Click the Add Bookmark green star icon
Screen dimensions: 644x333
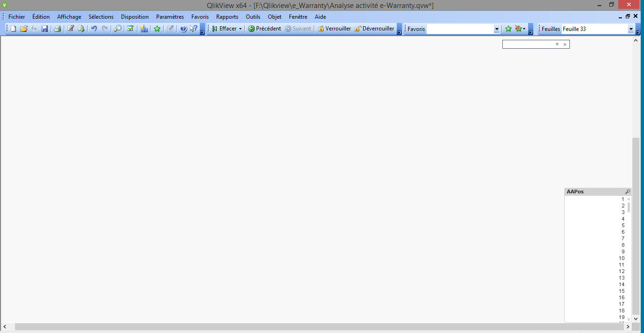pos(157,29)
